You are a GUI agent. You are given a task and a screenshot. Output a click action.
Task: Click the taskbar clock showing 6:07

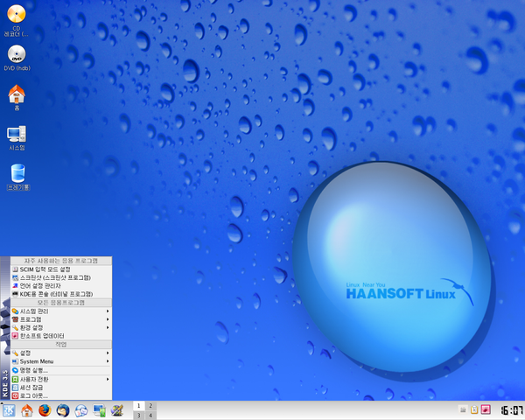[512, 410]
